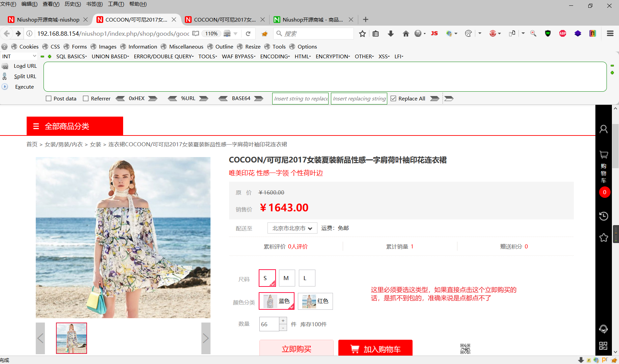The image size is (619, 364).
Task: Open the 0人评价 reviews link
Action: tap(298, 246)
